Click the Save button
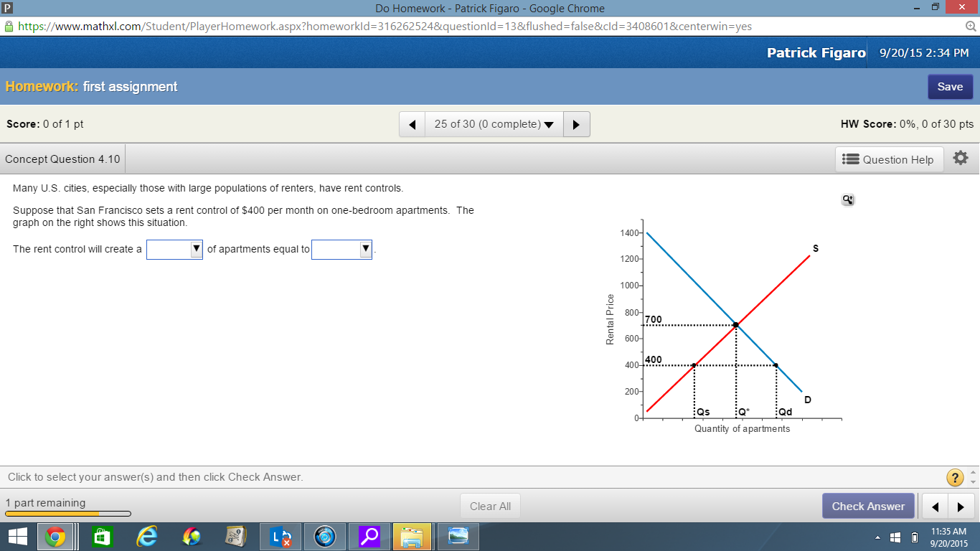 tap(950, 86)
